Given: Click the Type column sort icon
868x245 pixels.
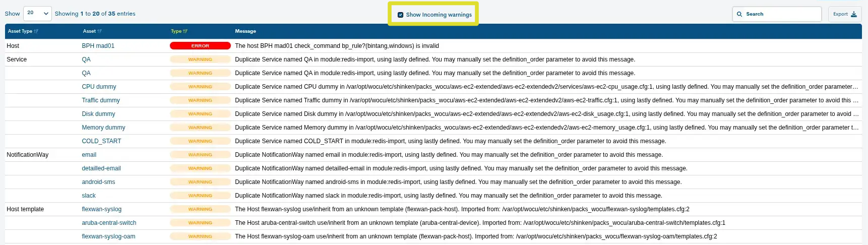Looking at the screenshot, I should tap(185, 31).
